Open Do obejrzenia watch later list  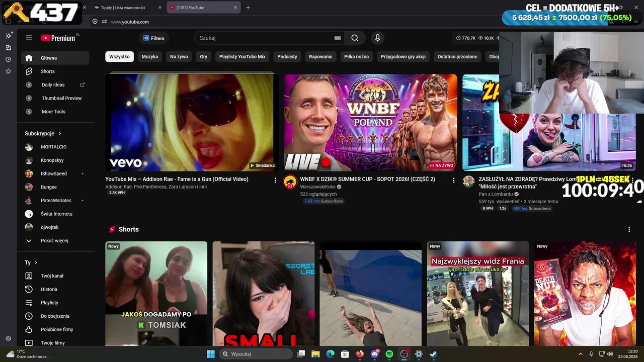click(55, 316)
